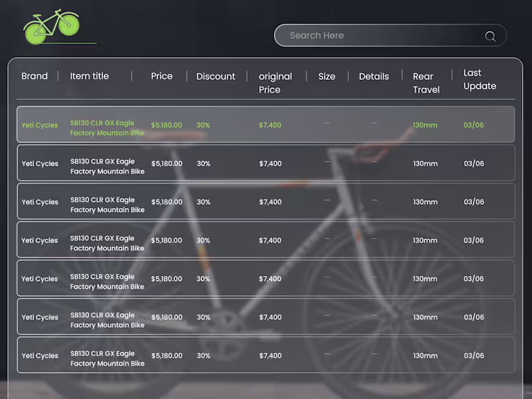
Task: Click the Size column header
Action: (x=327, y=76)
